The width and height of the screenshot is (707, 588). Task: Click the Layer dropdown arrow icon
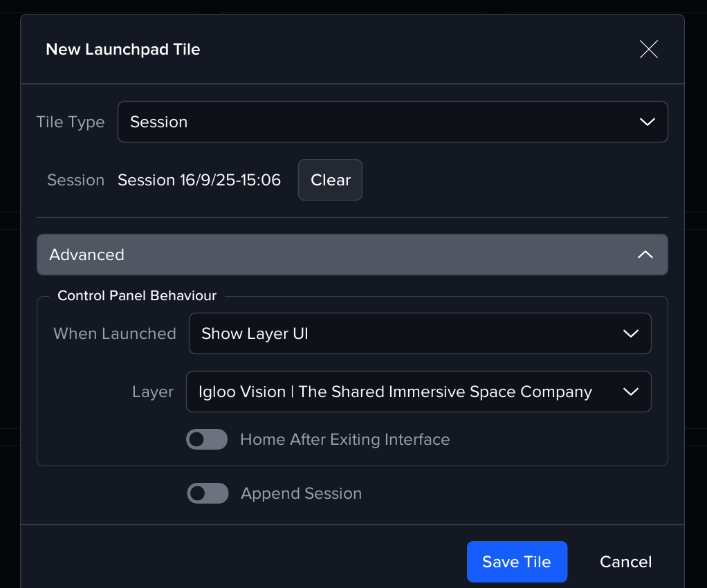click(630, 392)
